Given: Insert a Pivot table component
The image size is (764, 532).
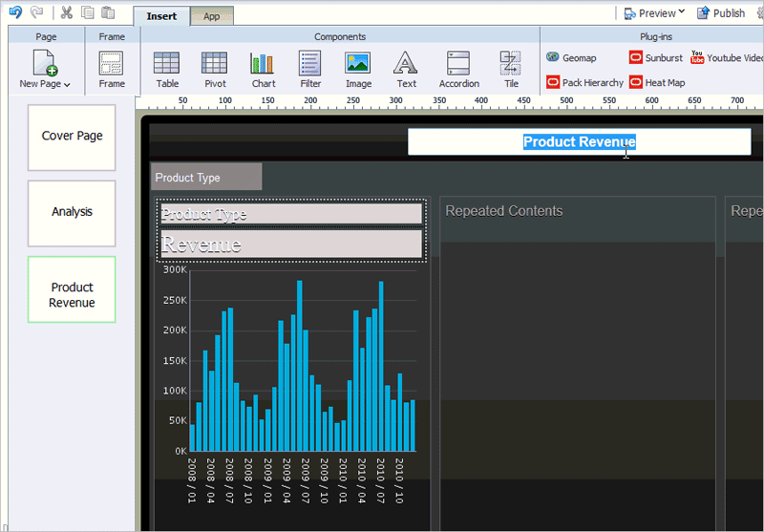Looking at the screenshot, I should pos(215,70).
